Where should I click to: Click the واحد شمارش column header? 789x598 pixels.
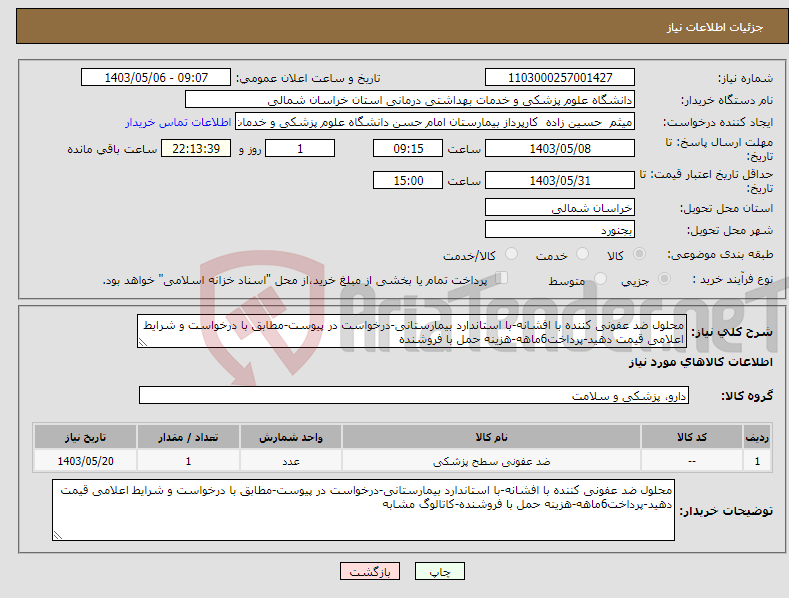click(x=291, y=437)
